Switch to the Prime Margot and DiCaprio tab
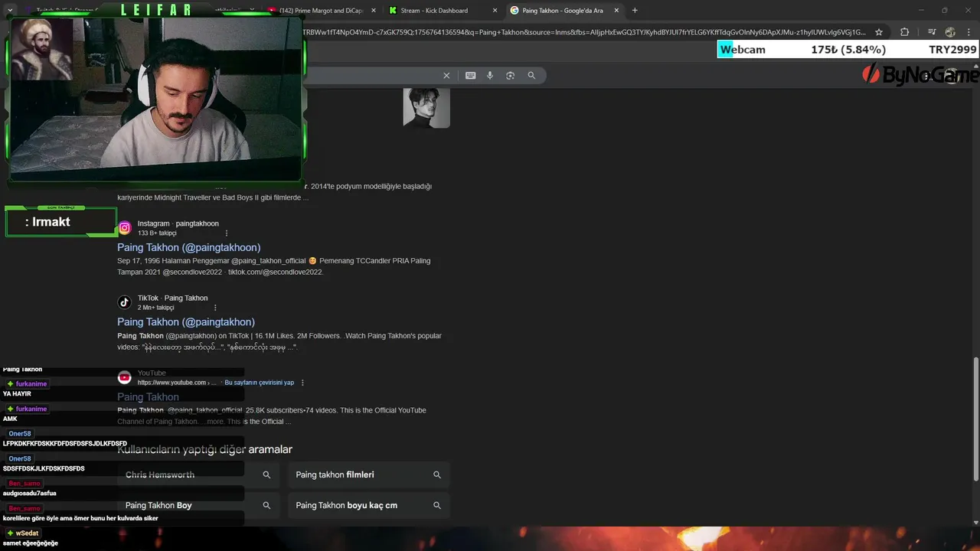Image resolution: width=980 pixels, height=551 pixels. [x=321, y=11]
